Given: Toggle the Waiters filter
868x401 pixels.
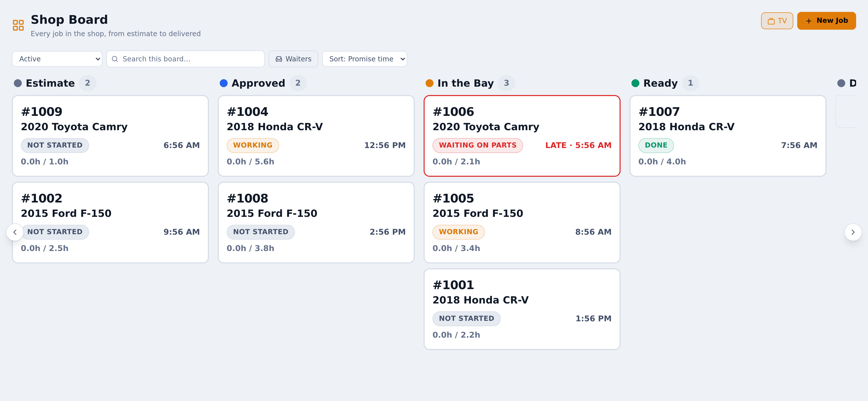Looking at the screenshot, I should [x=293, y=59].
